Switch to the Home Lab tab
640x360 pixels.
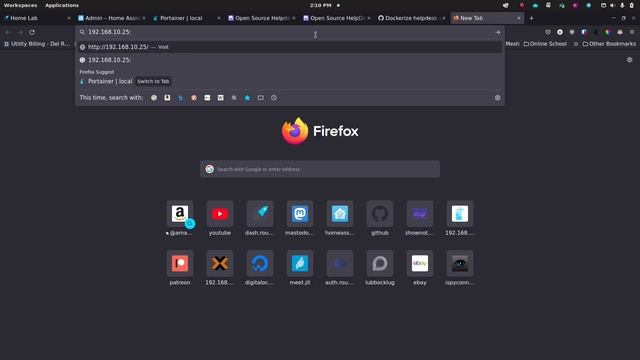pyautogui.click(x=37, y=18)
